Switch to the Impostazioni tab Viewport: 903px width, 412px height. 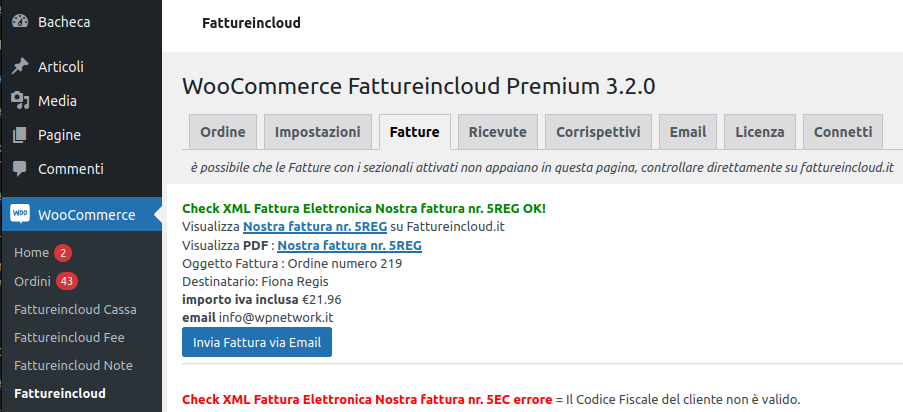coord(318,132)
